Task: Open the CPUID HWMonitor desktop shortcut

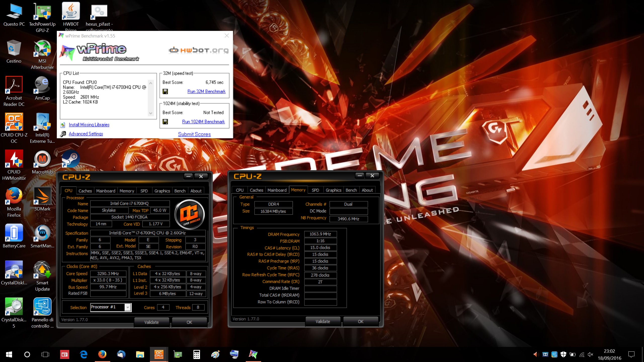Action: pyautogui.click(x=14, y=165)
